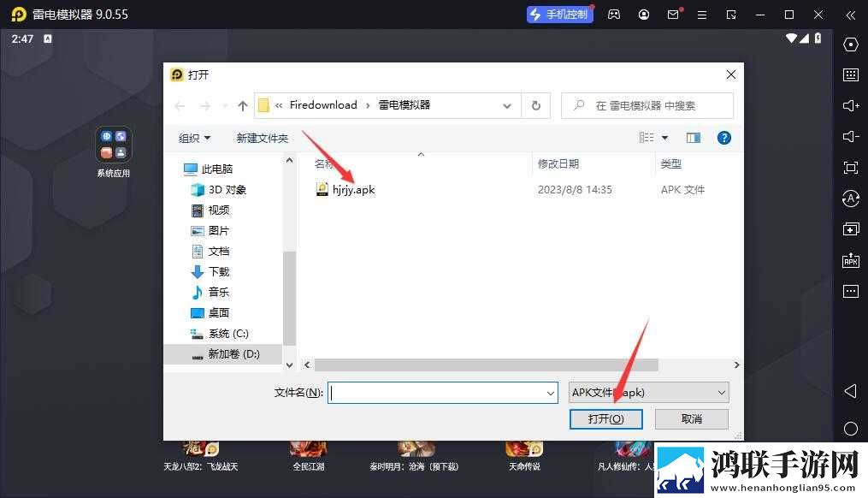Viewport: 868px width, 498px height.
Task: Open 天龙八部2: 飞龙战天 game shortcut
Action: click(200, 456)
